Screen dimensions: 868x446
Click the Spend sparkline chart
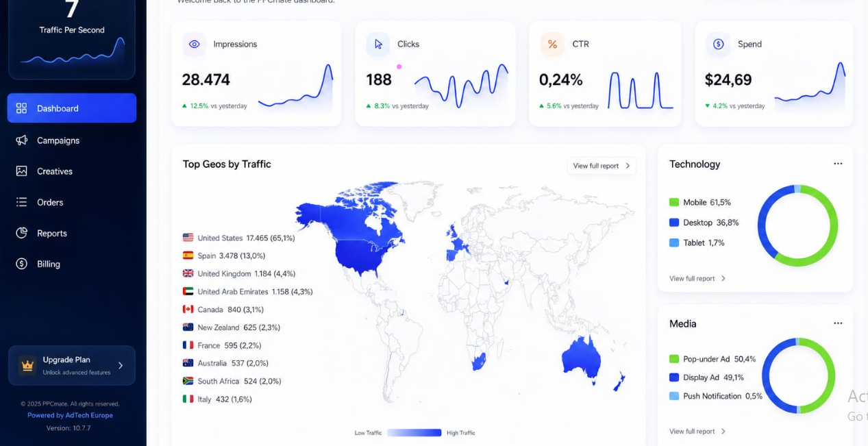tap(810, 86)
